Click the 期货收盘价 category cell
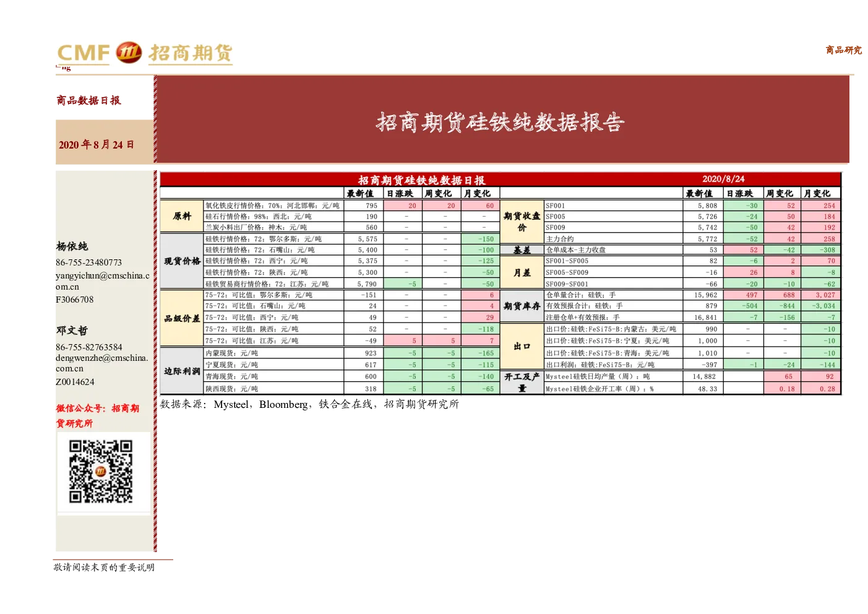Screen dimensions: 868x614 pos(522,222)
